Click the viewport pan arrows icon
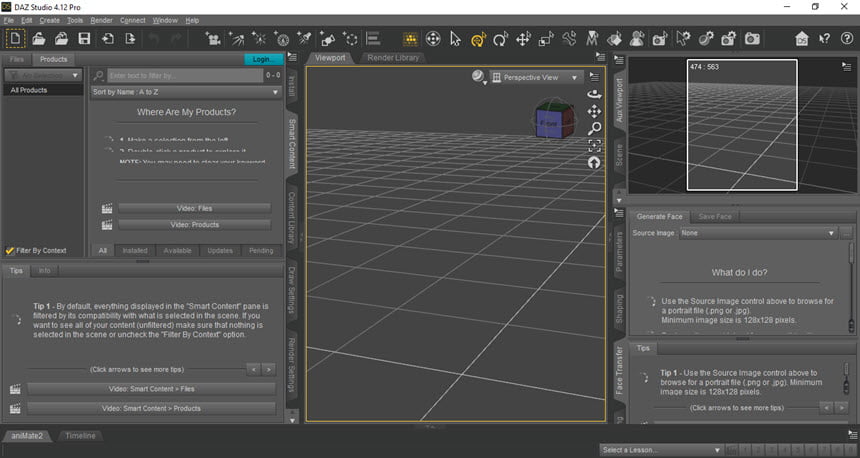 click(594, 112)
